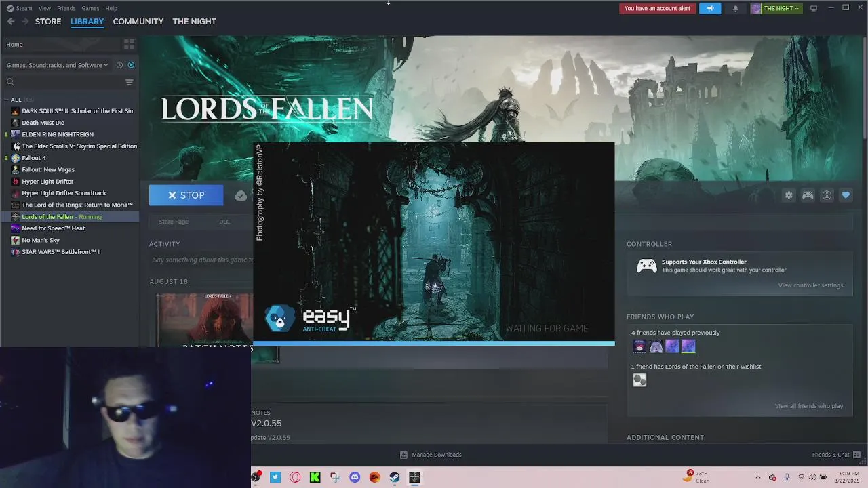Image resolution: width=868 pixels, height=488 pixels.
Task: Sort library by recent activity clock
Action: tap(119, 65)
